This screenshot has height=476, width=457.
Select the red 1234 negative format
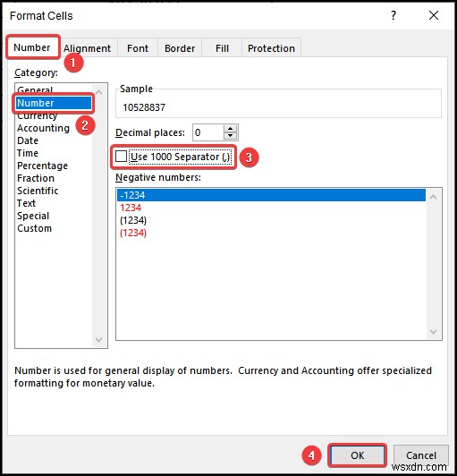271,208
